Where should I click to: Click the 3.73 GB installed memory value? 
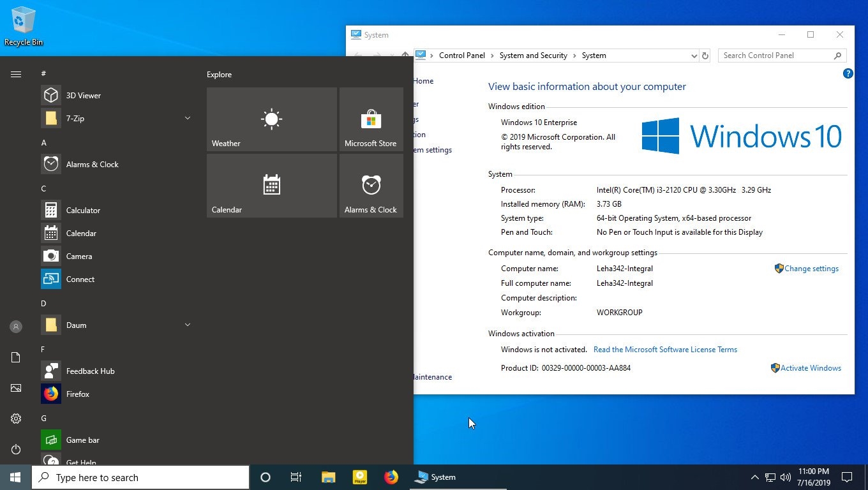coord(609,204)
